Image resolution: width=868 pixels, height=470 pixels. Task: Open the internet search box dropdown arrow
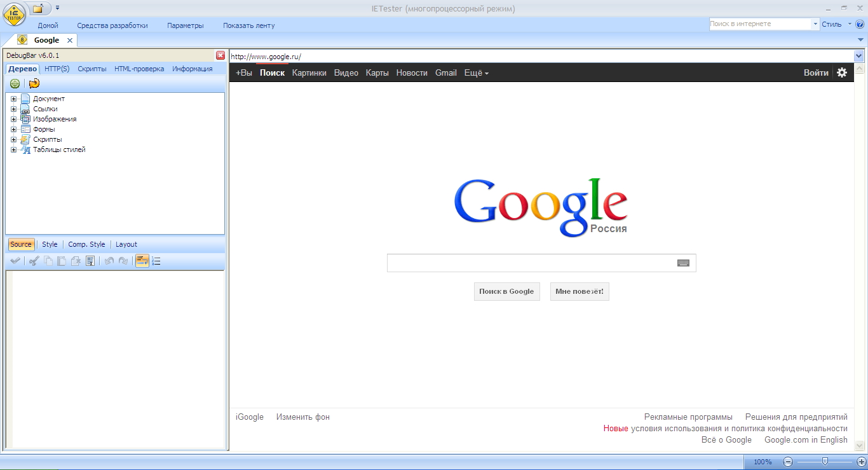[x=815, y=24]
